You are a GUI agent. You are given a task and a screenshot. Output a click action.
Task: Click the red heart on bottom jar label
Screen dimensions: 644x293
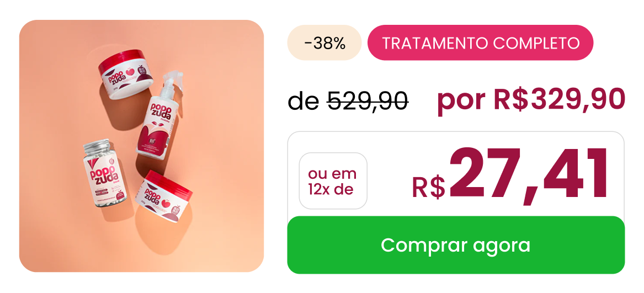(x=167, y=203)
